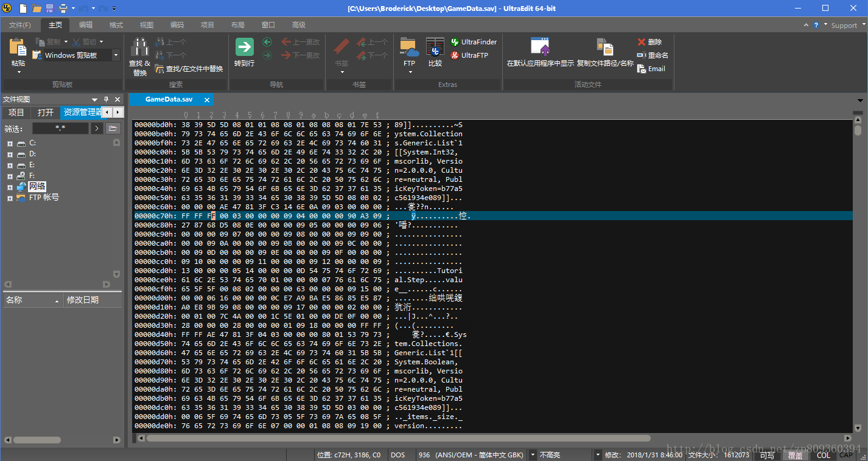Image resolution: width=868 pixels, height=461 pixels.
Task: Switch to the 格式 ribbon tab
Action: [x=116, y=25]
